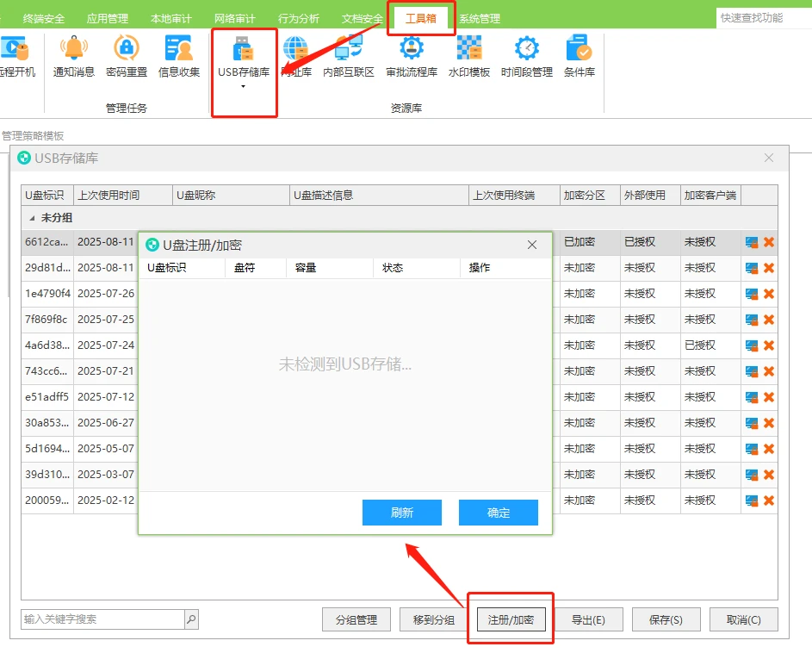812x653 pixels.
Task: Click the 保存(S) save button
Action: (666, 619)
